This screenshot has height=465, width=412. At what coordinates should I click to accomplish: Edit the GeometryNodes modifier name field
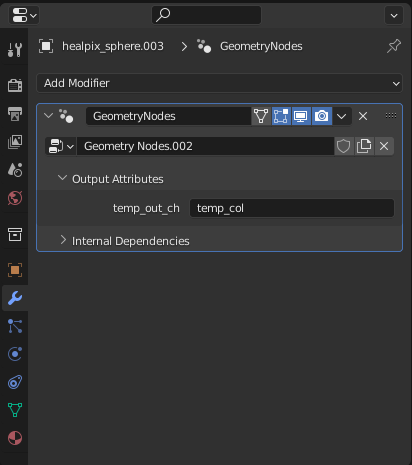168,116
